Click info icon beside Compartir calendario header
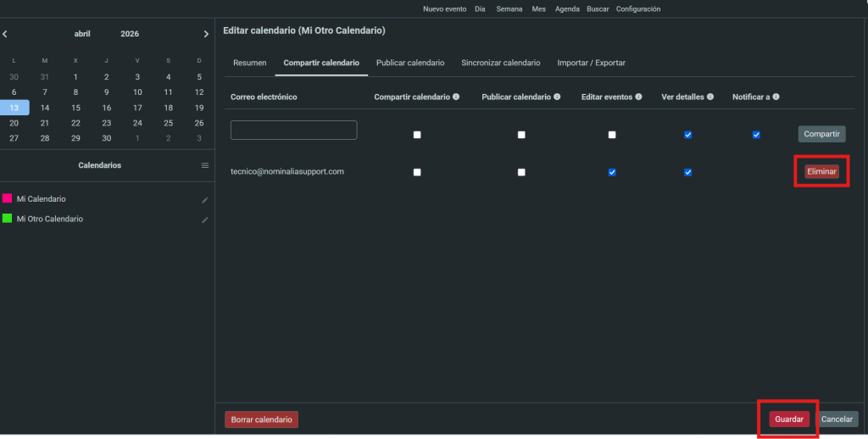Image resolution: width=868 pixels, height=439 pixels. (456, 97)
